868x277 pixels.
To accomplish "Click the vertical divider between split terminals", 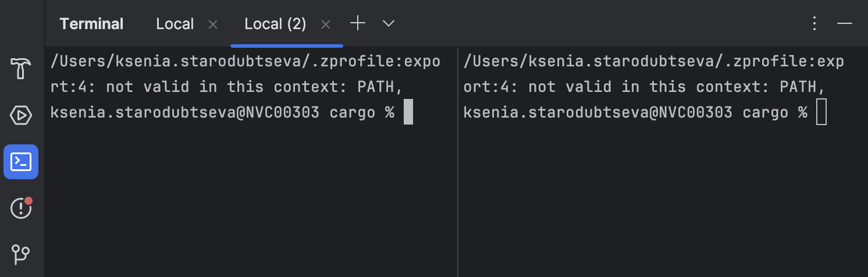I will click(x=458, y=162).
